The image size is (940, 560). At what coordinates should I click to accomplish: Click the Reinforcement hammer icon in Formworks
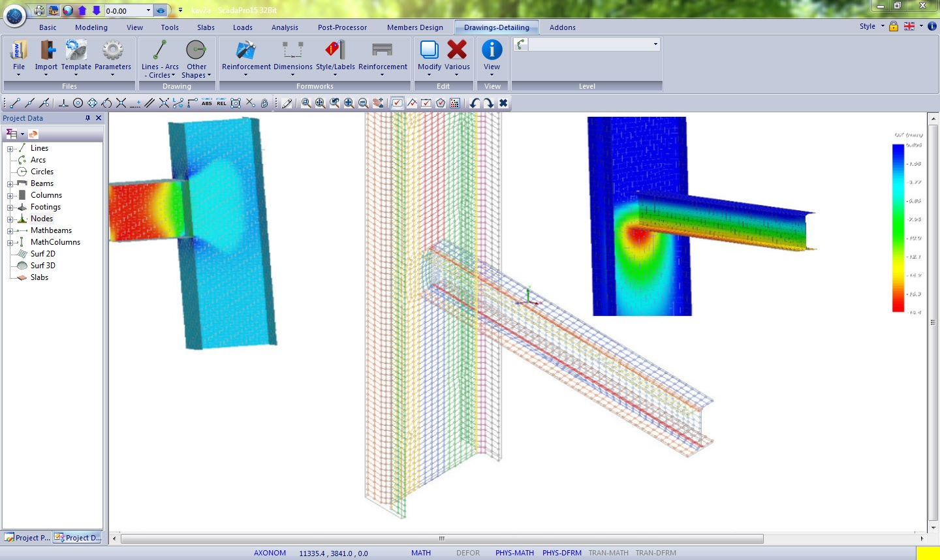(245, 51)
